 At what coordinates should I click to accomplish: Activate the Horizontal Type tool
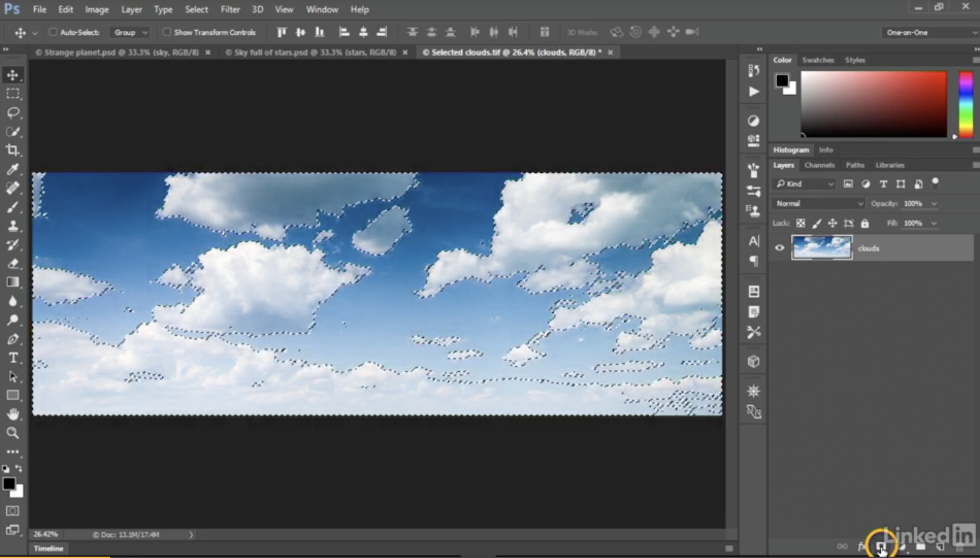pyautogui.click(x=13, y=358)
